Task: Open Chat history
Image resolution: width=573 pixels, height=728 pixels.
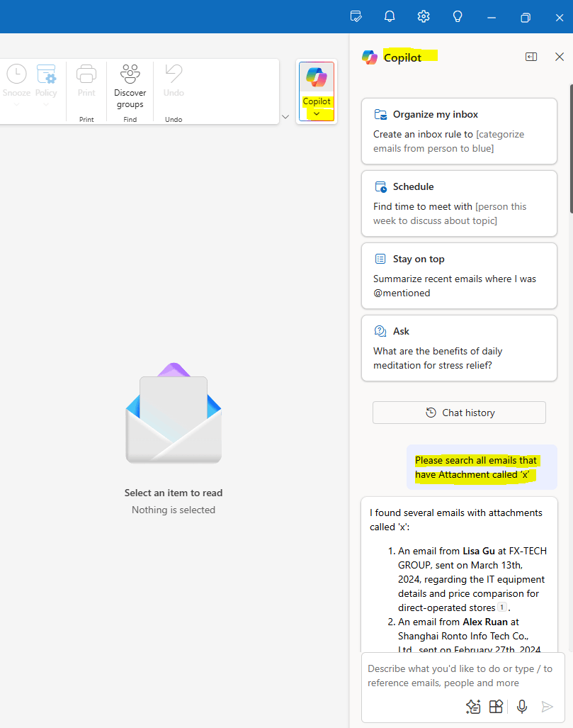Action: coord(459,413)
